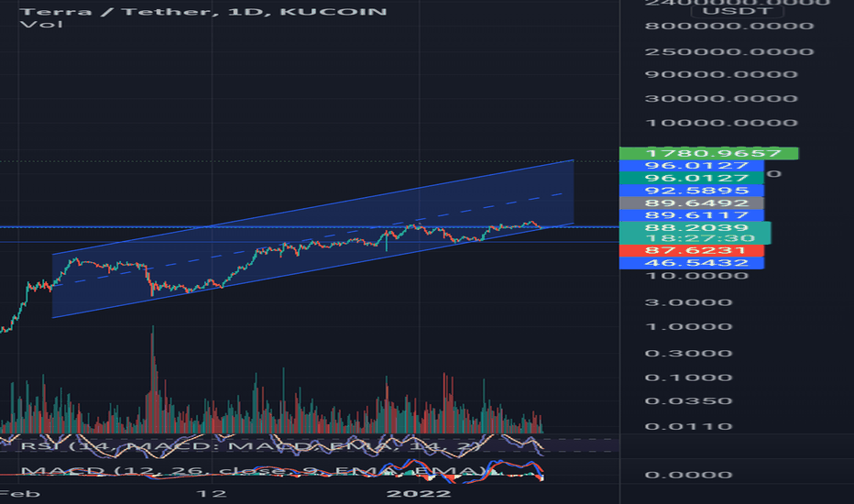The image size is (854, 504).
Task: Click the 0.0000 MACD axis label
Action: click(x=688, y=475)
